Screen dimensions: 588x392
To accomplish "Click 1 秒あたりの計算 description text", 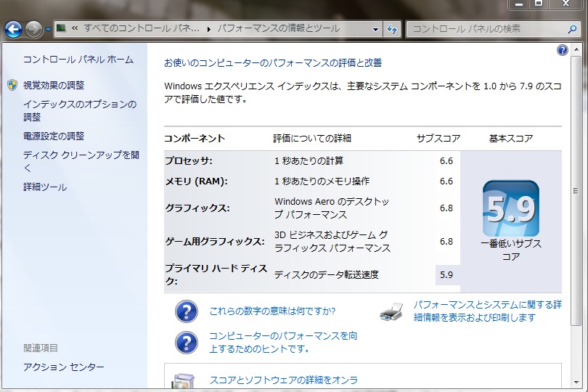I will pyautogui.click(x=309, y=161).
